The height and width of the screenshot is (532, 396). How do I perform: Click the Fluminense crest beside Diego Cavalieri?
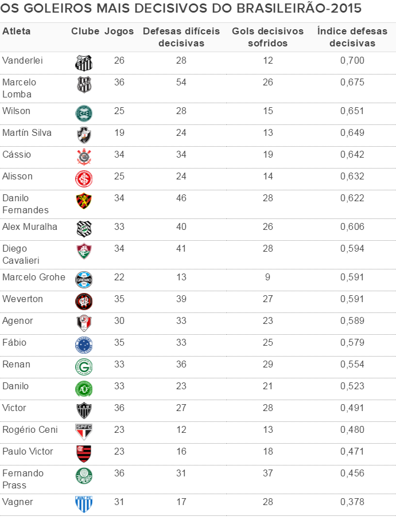pyautogui.click(x=84, y=251)
